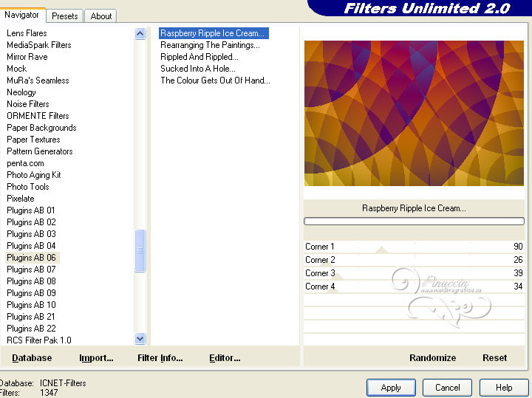Image resolution: width=532 pixels, height=398 pixels.
Task: Select ORMENTE Filters category
Action: tap(38, 116)
